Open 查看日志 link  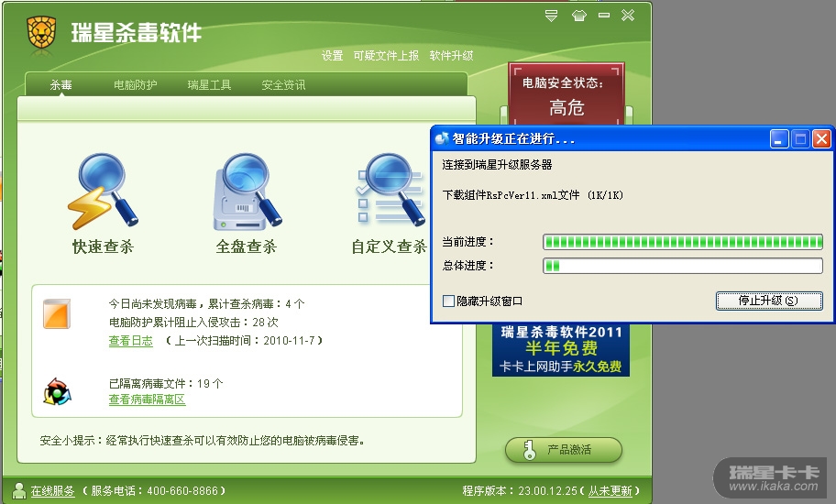[130, 341]
